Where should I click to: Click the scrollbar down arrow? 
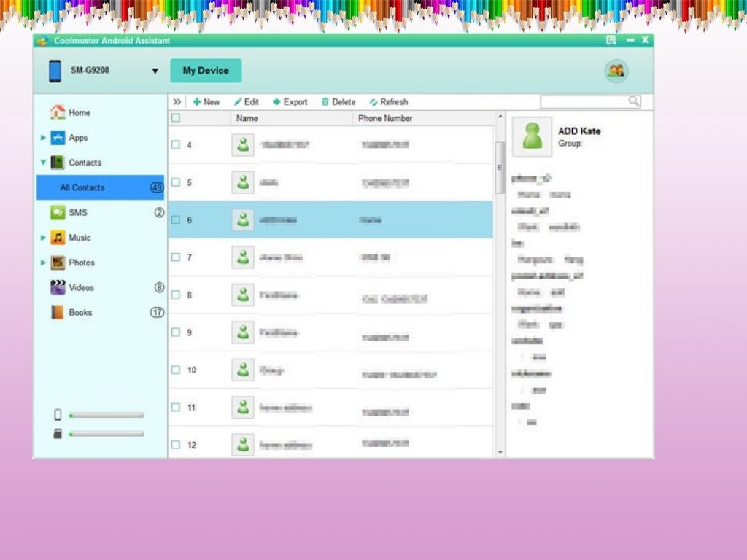(x=500, y=452)
